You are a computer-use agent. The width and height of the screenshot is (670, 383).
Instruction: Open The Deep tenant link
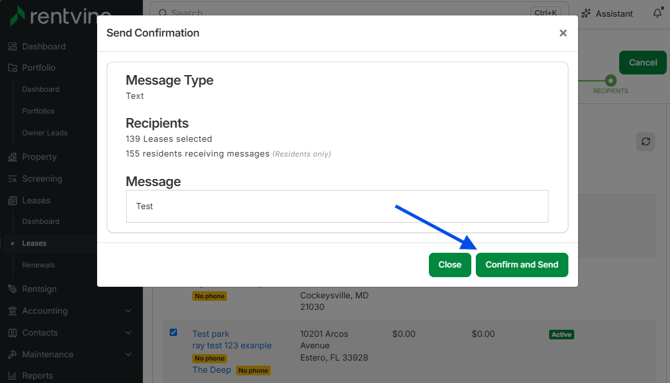[x=212, y=370]
